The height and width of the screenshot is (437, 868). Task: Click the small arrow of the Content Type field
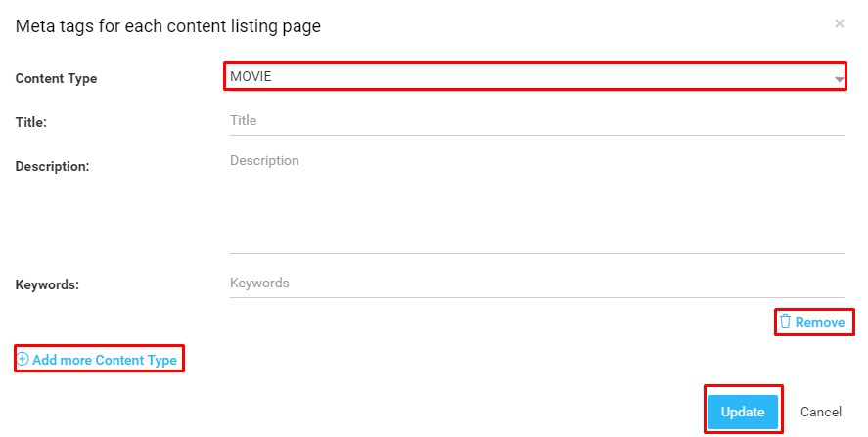(x=839, y=79)
